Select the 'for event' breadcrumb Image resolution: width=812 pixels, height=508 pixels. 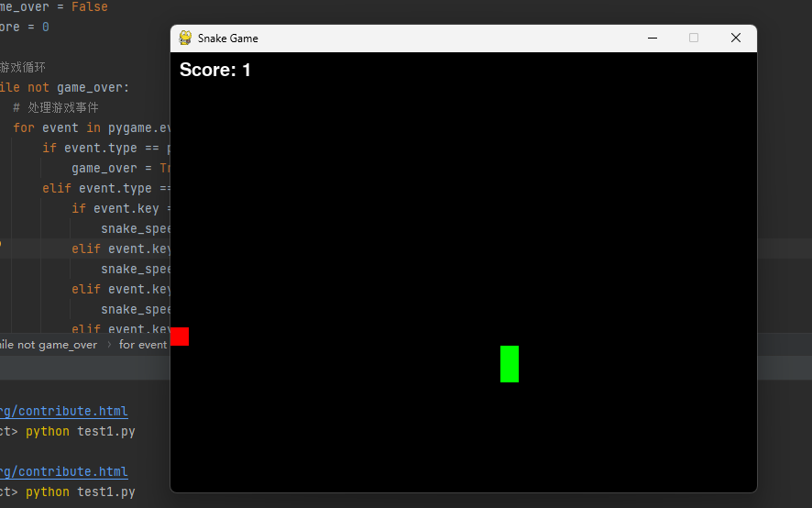pyautogui.click(x=143, y=345)
